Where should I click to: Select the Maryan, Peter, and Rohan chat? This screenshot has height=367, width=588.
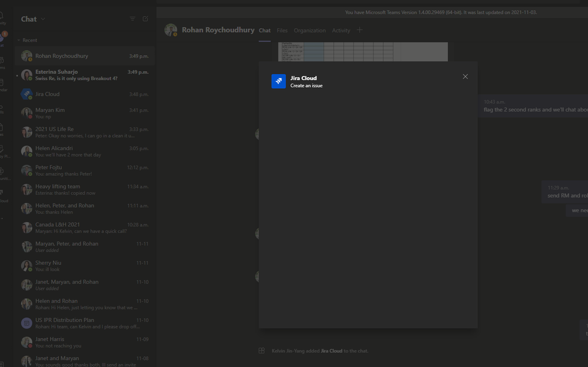coord(85,247)
